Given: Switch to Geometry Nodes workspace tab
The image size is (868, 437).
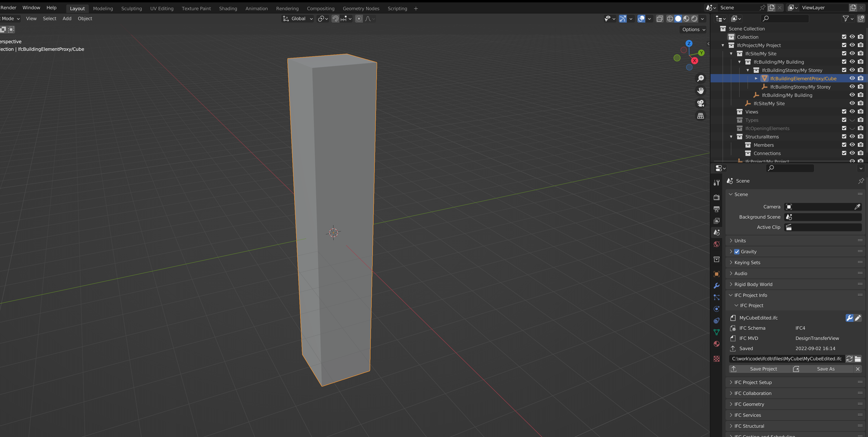Looking at the screenshot, I should [x=361, y=8].
